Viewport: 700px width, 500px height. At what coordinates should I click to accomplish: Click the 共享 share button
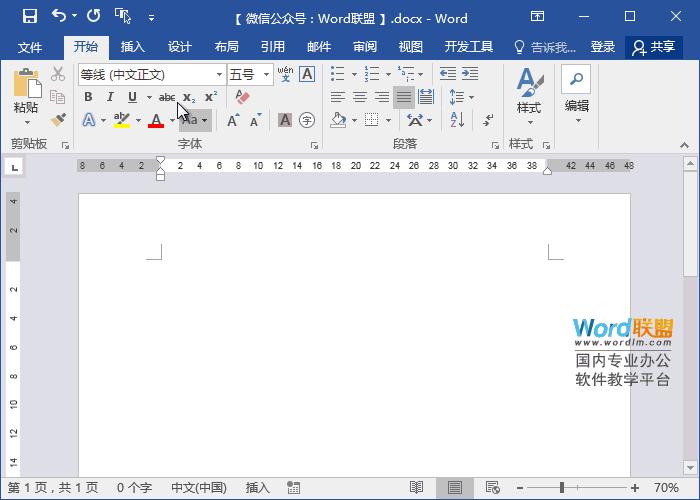coord(654,47)
